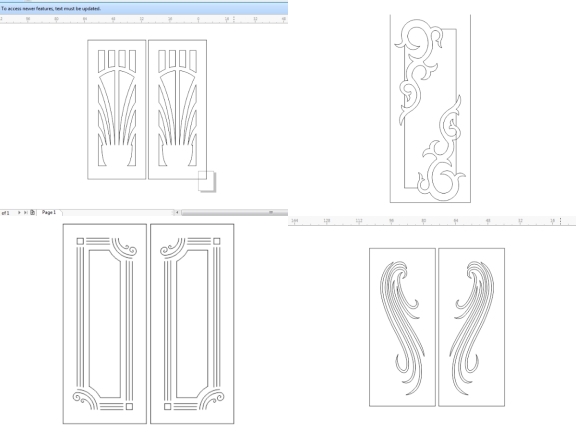Click the dotted marker on upper ruler
This screenshot has width=576, height=432.
click(x=234, y=19)
